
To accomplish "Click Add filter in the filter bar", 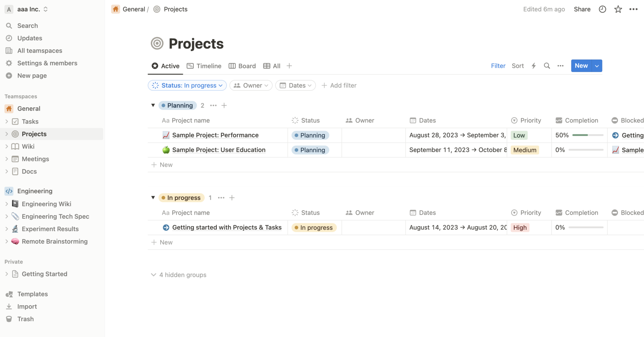I will coord(339,85).
